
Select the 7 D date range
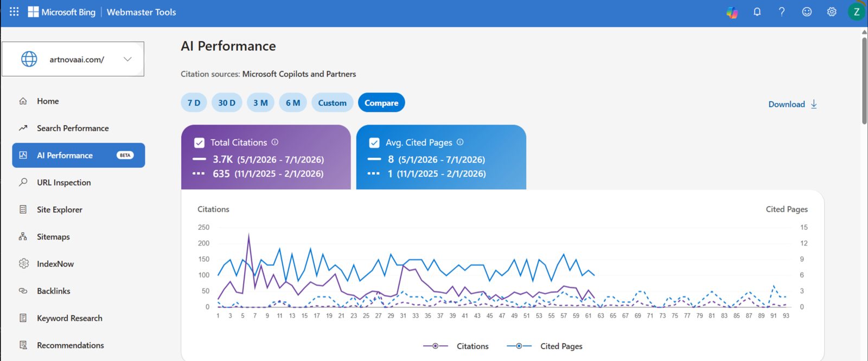coord(194,102)
